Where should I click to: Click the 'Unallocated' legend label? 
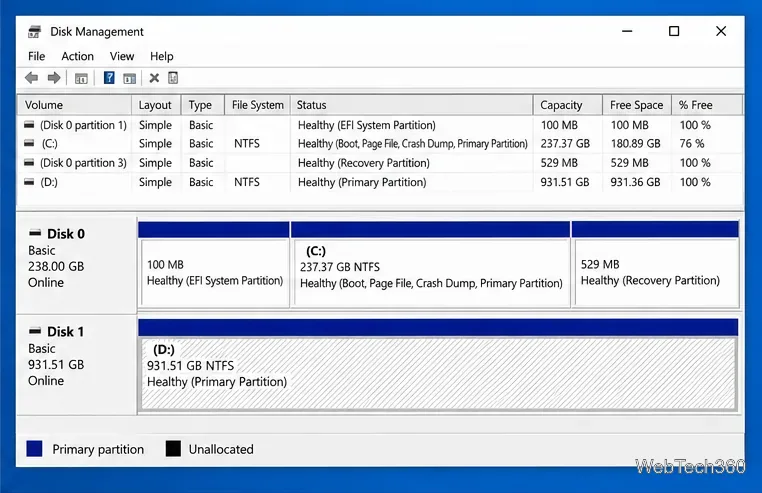(221, 449)
